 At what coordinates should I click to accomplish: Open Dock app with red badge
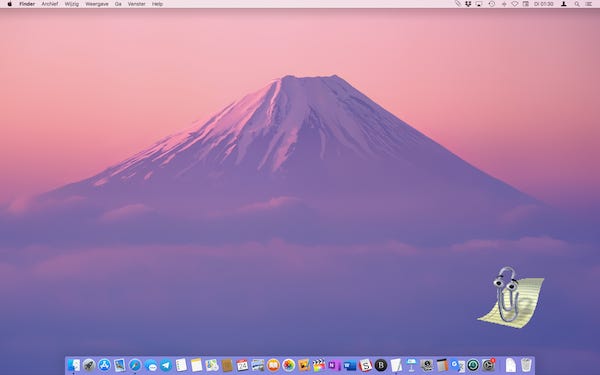(488, 365)
